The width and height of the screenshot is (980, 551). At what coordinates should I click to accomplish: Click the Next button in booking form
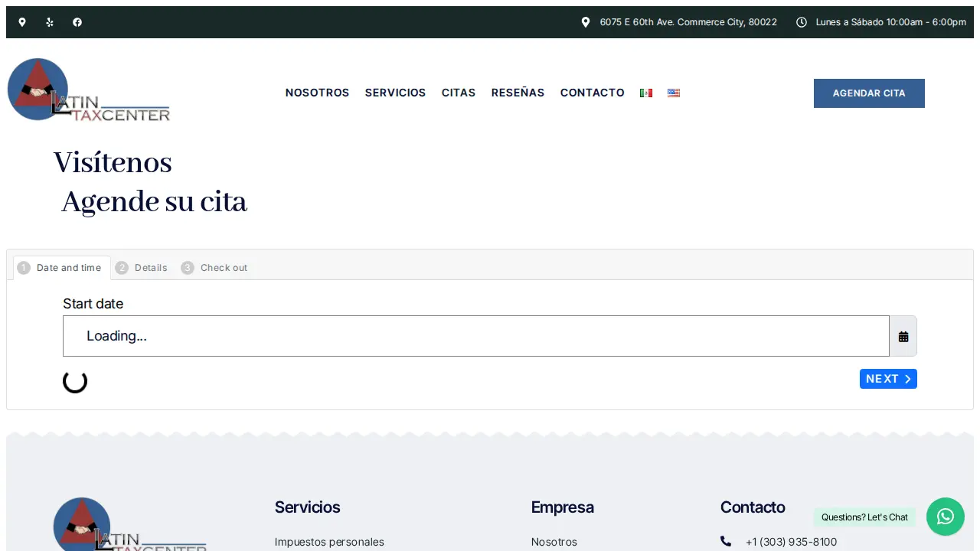[888, 379]
